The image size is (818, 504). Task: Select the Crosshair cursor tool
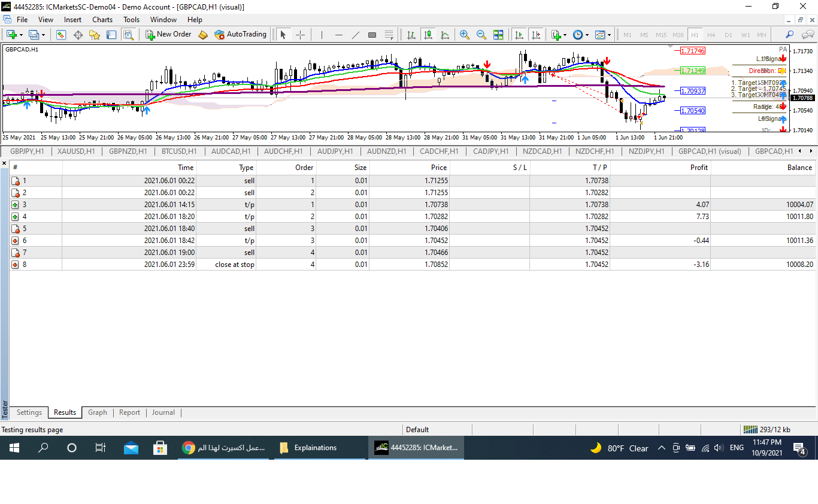click(x=300, y=35)
